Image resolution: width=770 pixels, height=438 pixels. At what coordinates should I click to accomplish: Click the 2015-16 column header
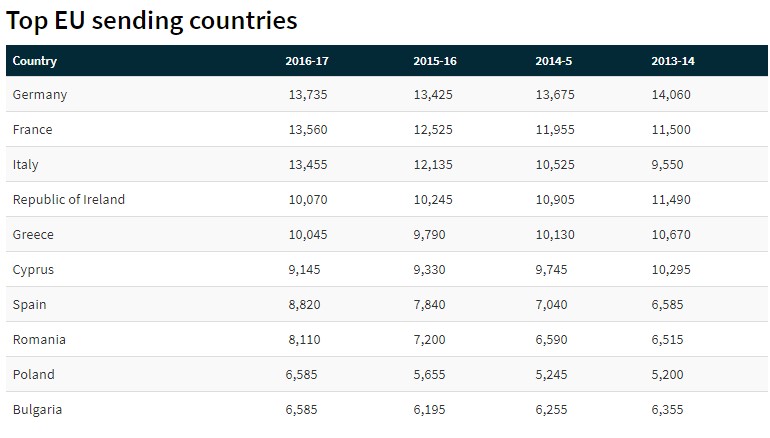[435, 61]
